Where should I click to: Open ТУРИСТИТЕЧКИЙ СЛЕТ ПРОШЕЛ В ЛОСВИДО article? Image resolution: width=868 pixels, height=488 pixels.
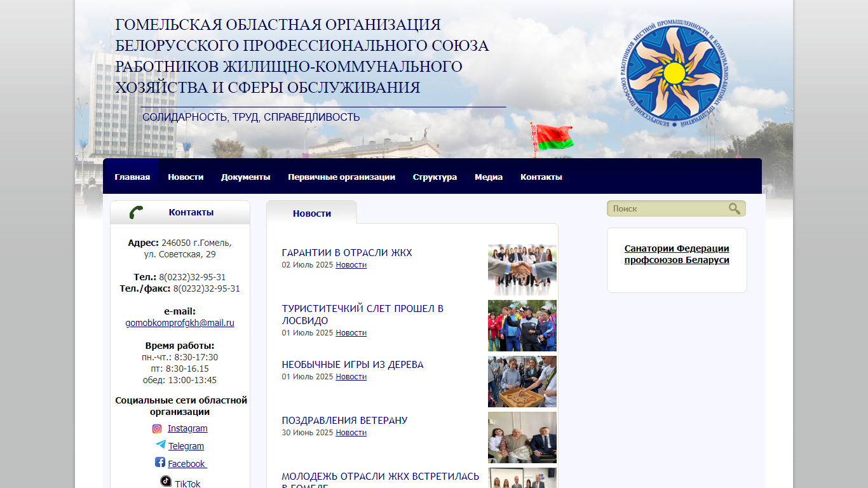363,315
